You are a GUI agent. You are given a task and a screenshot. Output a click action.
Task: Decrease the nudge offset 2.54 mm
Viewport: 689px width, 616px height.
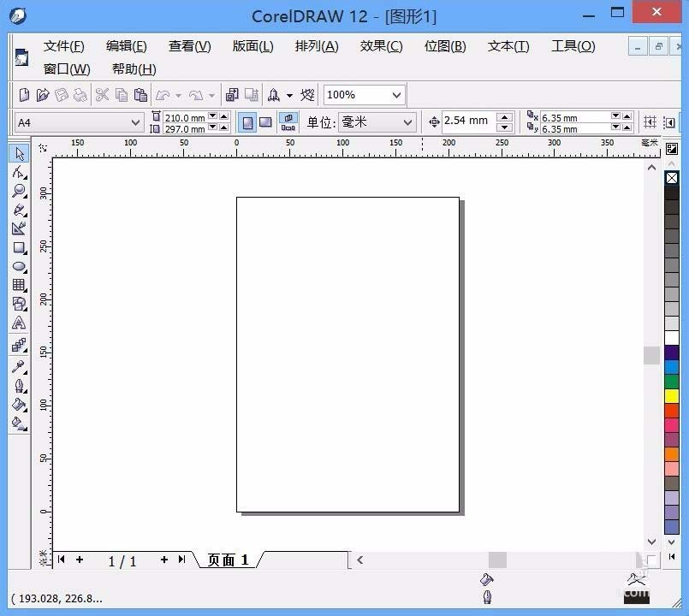(x=504, y=127)
